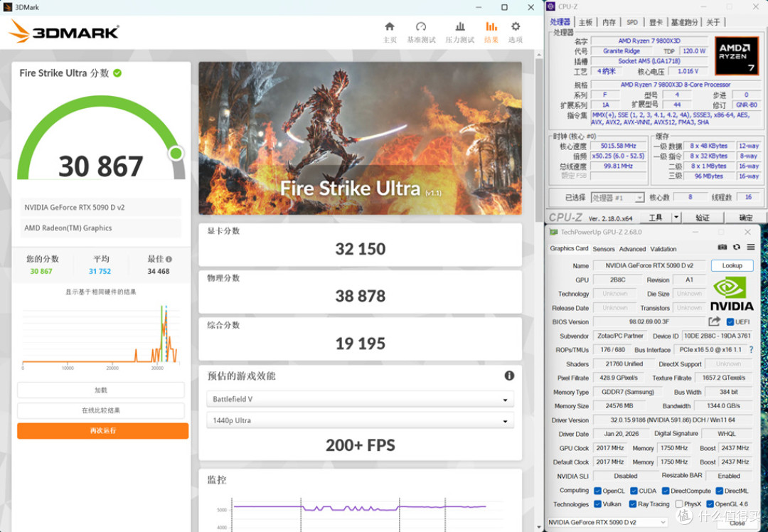Click the CPU-Z 确定 OK button
This screenshot has width=768, height=532.
(x=745, y=217)
